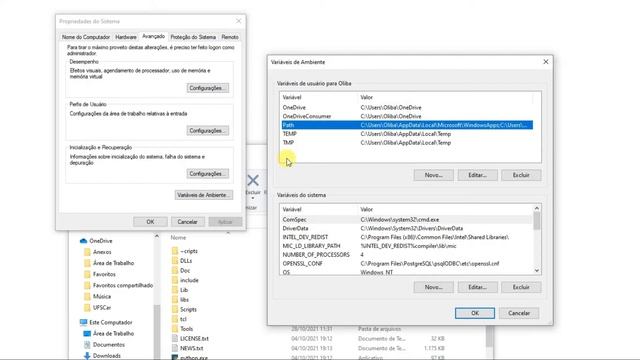640x360 pixels.
Task: Click Editar under user variables
Action: [478, 175]
